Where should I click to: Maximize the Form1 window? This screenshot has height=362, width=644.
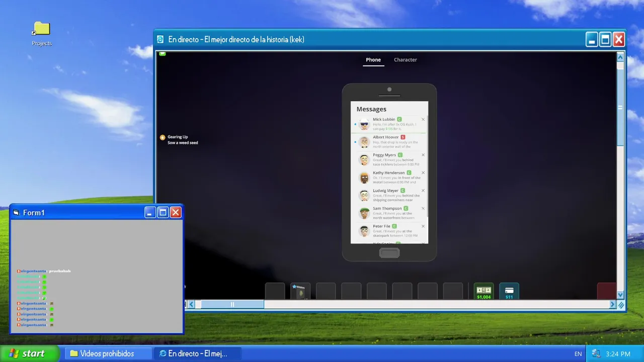[163, 213]
